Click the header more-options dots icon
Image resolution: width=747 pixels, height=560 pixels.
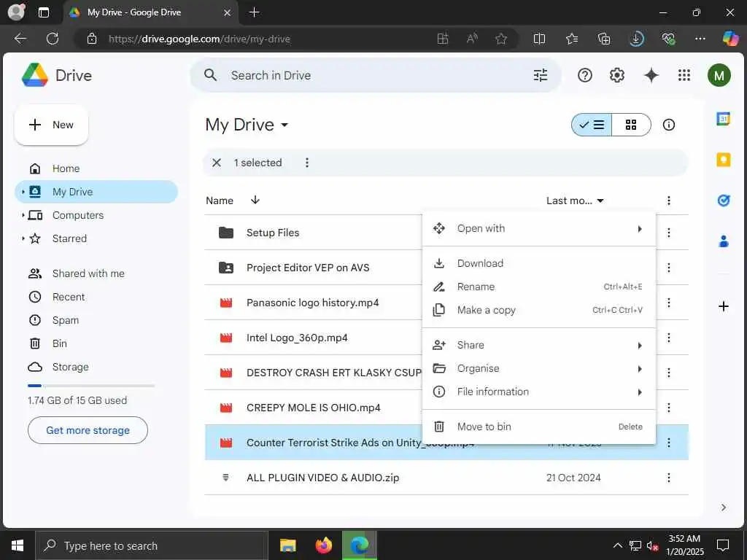pyautogui.click(x=668, y=201)
